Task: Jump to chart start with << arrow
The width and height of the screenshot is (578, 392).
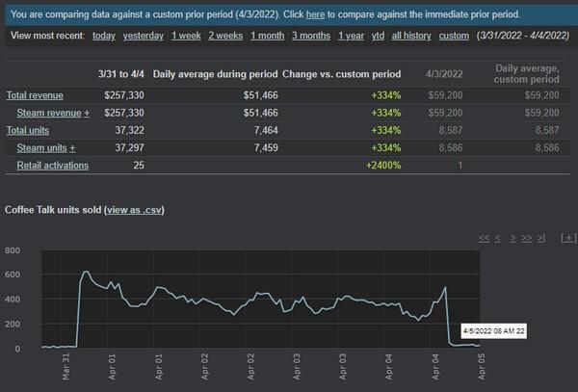Action: [x=484, y=238]
